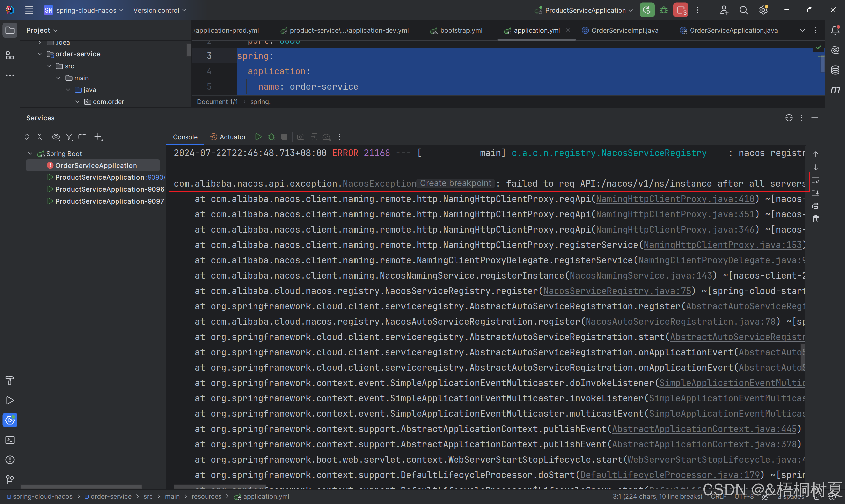Open NacosServiceRegistry.java:75 link
The image size is (845, 504).
click(617, 291)
